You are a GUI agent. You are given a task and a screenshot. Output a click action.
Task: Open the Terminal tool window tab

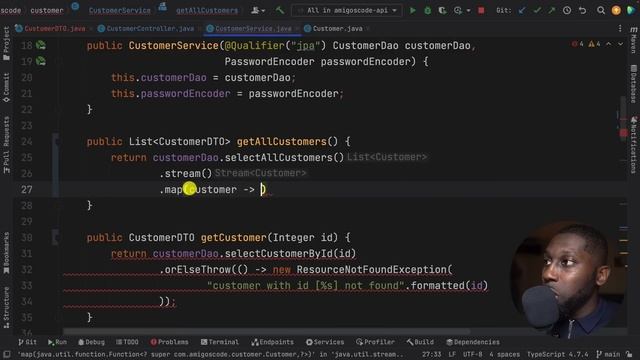pos(220,342)
